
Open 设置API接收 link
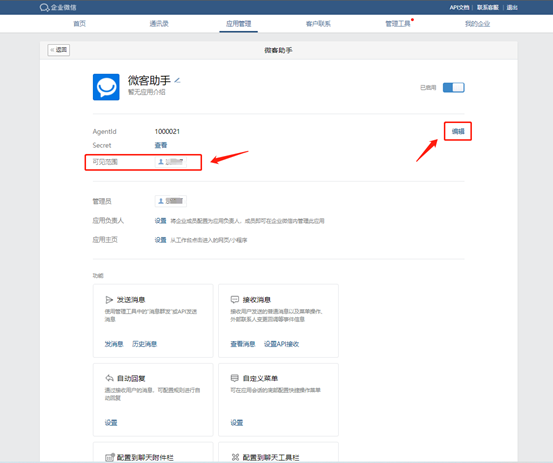[x=281, y=344]
